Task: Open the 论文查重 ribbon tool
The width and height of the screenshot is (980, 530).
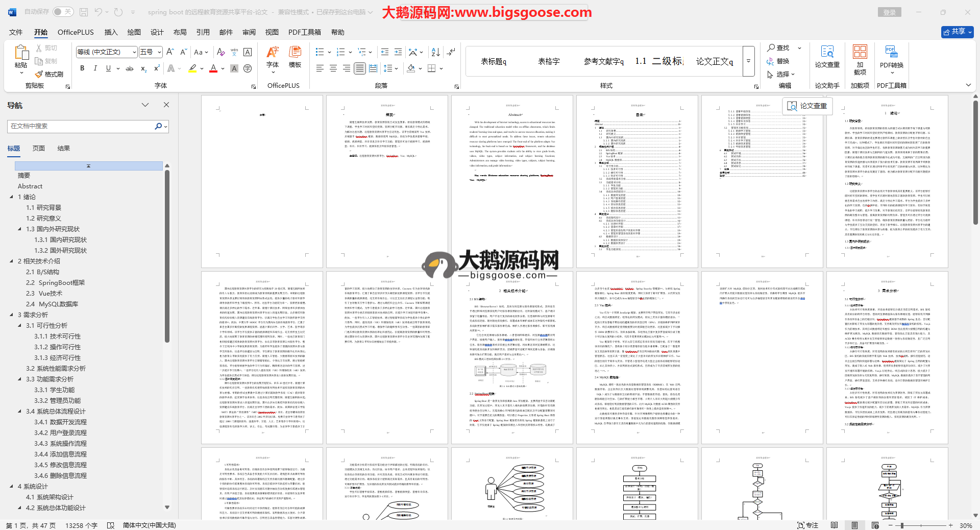Action: (827, 56)
